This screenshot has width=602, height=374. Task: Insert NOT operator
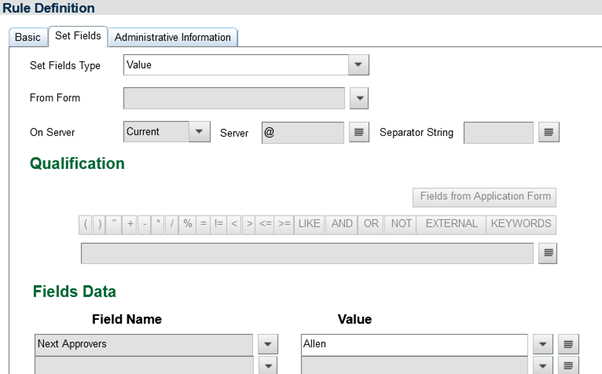point(401,225)
